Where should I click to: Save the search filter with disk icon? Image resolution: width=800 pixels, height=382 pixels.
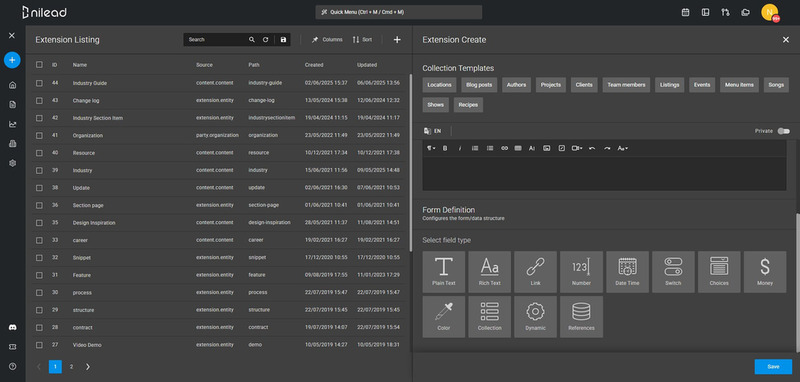click(x=284, y=40)
